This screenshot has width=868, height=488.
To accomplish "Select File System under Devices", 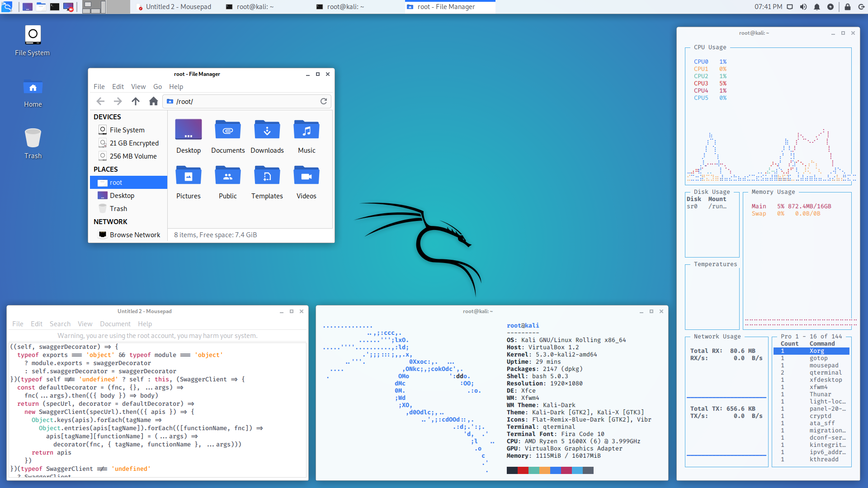I will click(x=129, y=130).
